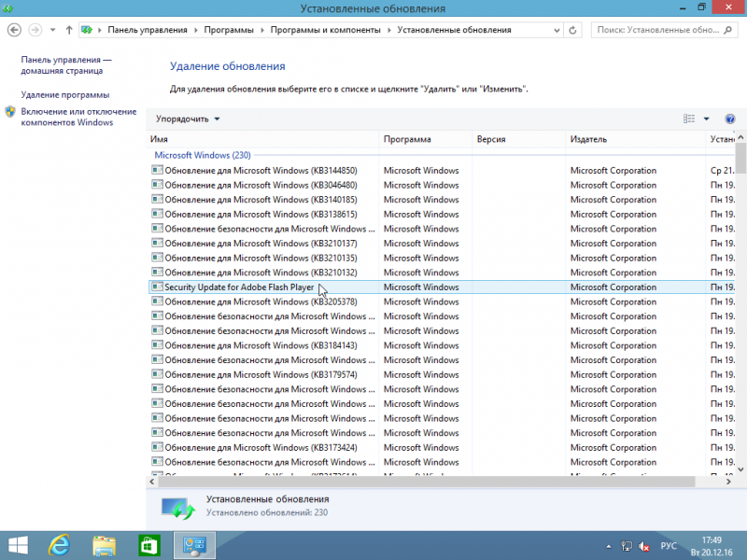Select update KB3210137 row
Screen dimensions: 747x560
point(441,244)
